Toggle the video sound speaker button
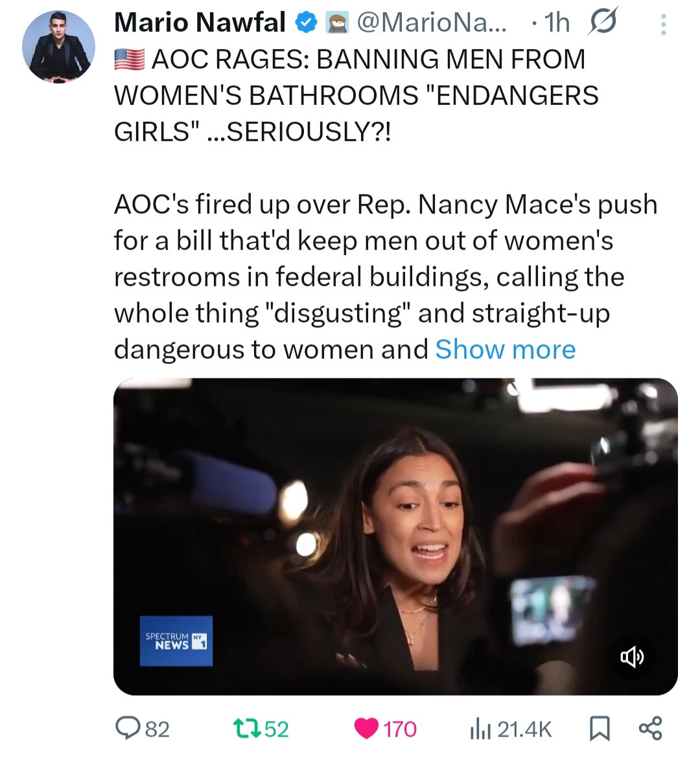This screenshot has height=758, width=700. (x=632, y=658)
